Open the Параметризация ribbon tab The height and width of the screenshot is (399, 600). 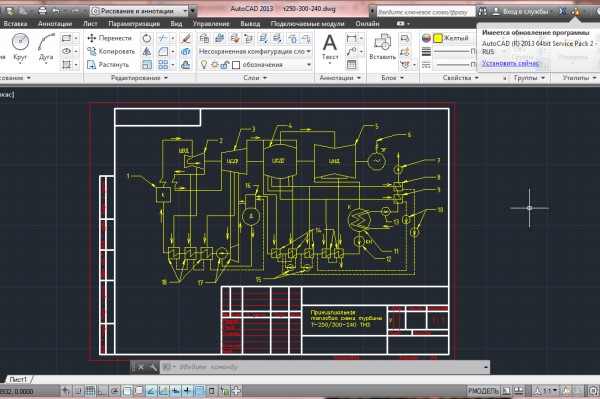tap(134, 24)
